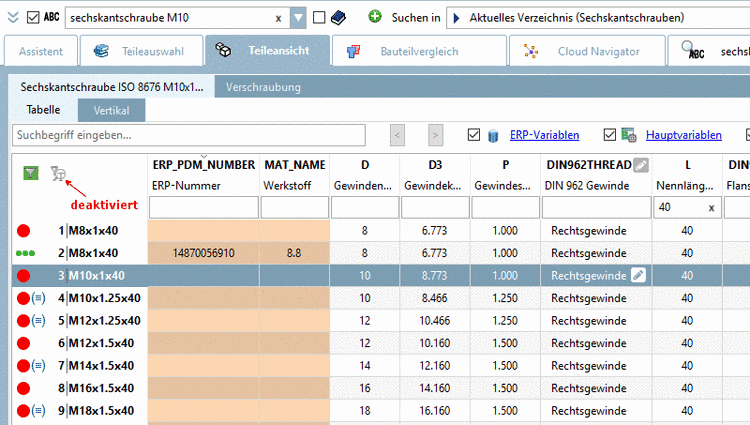Screen dimensions: 750x425
Task: Click the ABC text search icon
Action: coord(52,17)
